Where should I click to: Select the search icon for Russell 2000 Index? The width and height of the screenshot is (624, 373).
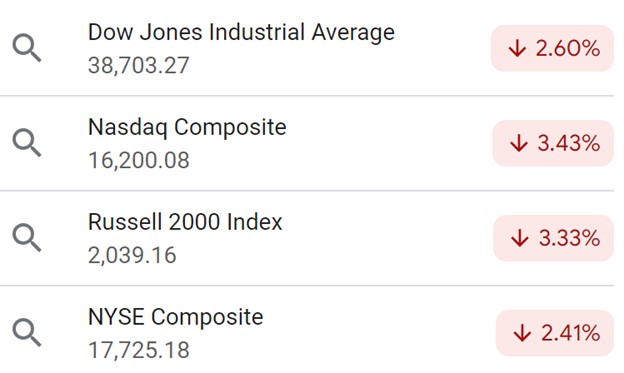coord(27,238)
